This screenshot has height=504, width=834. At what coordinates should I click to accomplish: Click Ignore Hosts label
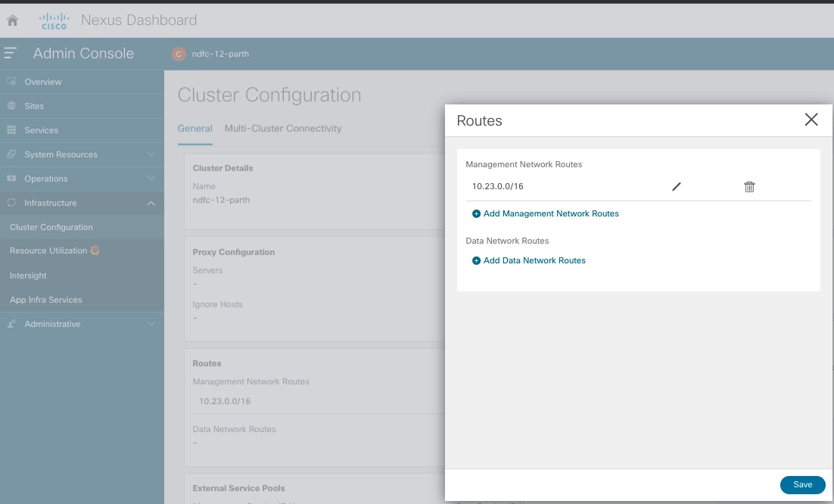[217, 304]
